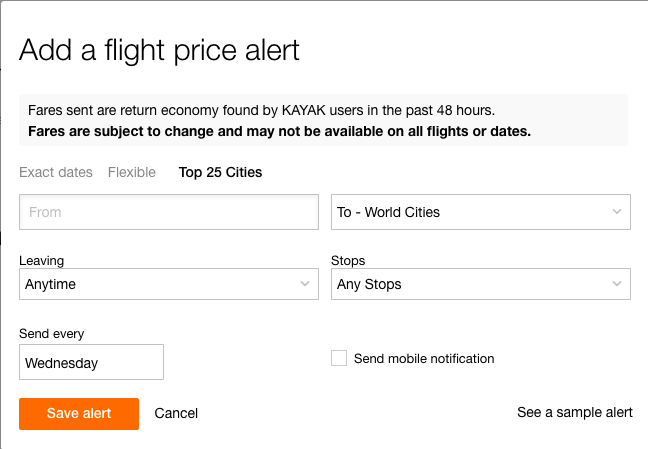Click the 'Add a flight price alert' heading

(159, 50)
